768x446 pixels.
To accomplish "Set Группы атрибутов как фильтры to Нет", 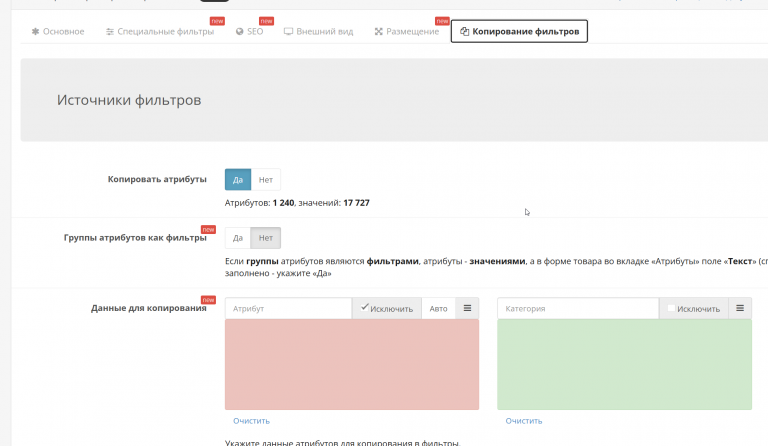I will [x=266, y=238].
